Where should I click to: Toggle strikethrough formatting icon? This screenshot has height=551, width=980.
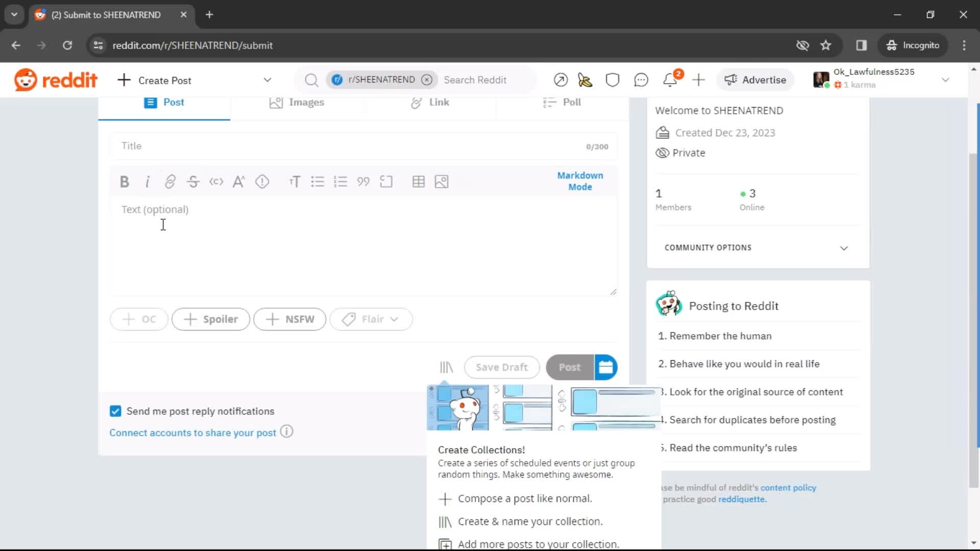[194, 182]
